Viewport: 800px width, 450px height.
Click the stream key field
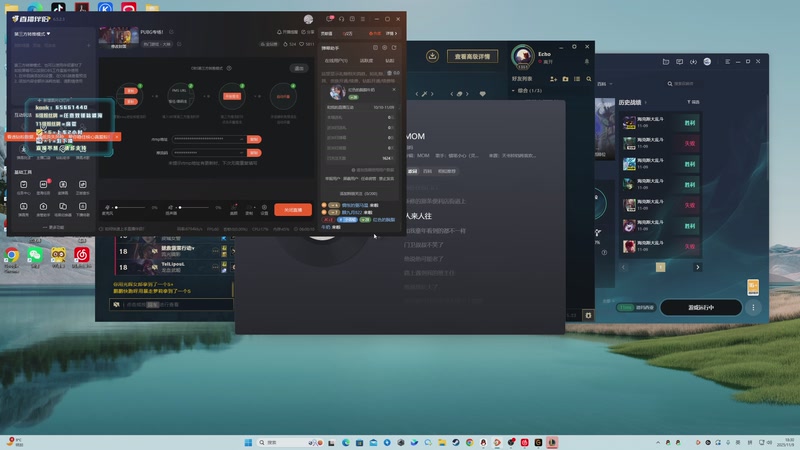209,153
